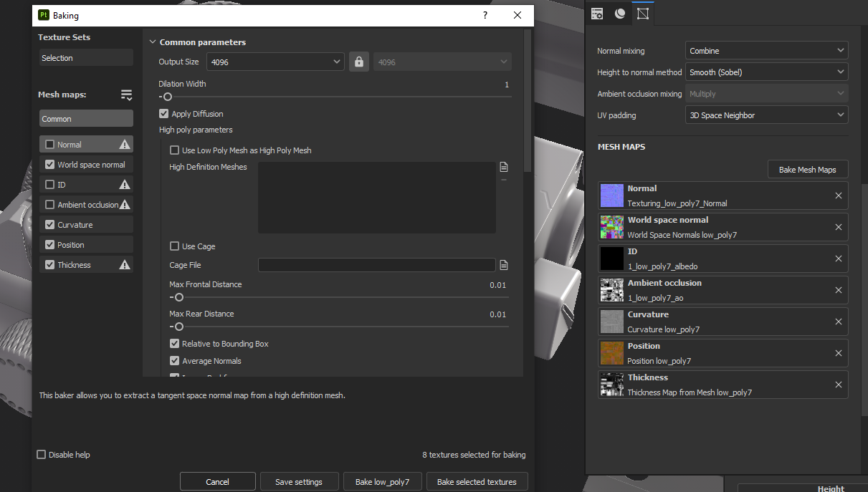Click the warning icon on Ambient occlusion baker
The width and height of the screenshot is (868, 492).
(125, 205)
